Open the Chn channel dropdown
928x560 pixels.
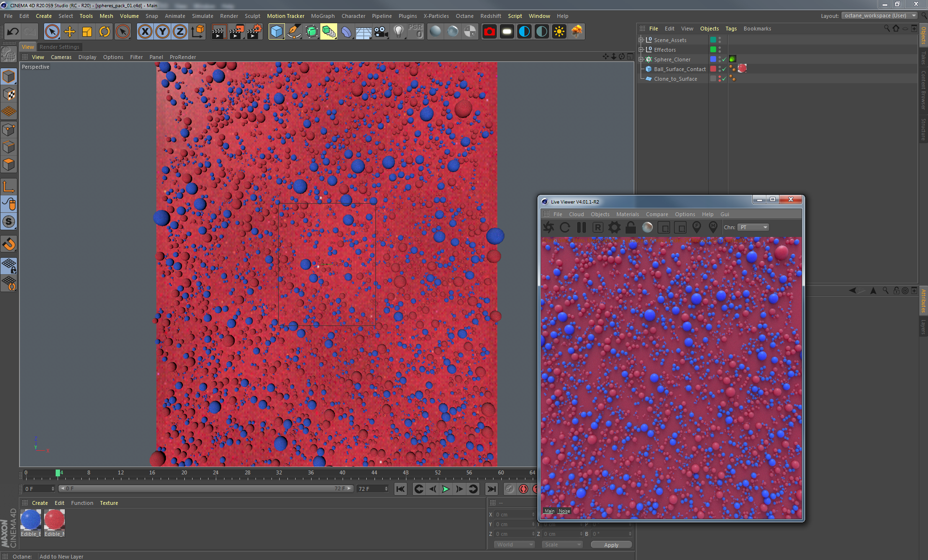tap(753, 227)
